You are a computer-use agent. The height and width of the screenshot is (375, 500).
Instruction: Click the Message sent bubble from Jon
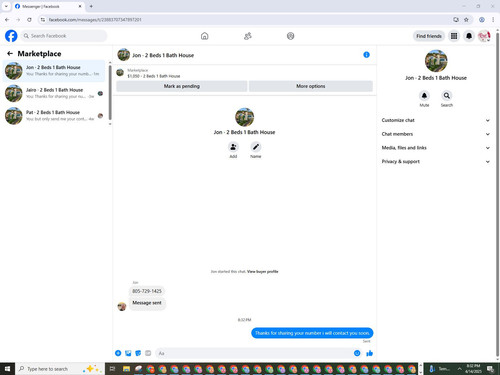coord(147,303)
